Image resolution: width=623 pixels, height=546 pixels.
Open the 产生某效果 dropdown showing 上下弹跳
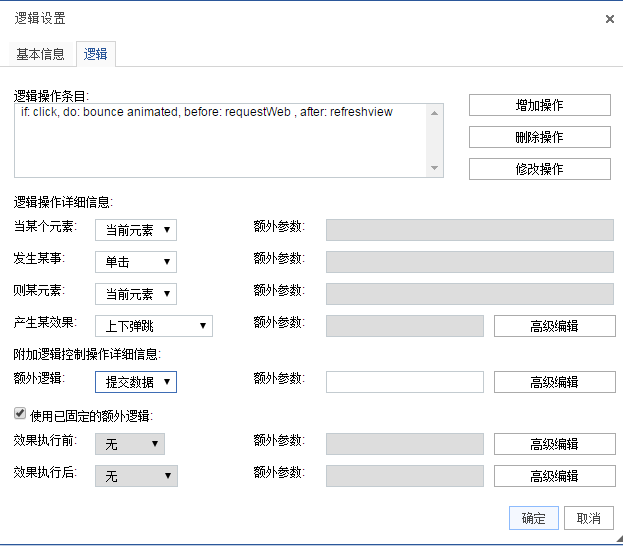coord(154,326)
